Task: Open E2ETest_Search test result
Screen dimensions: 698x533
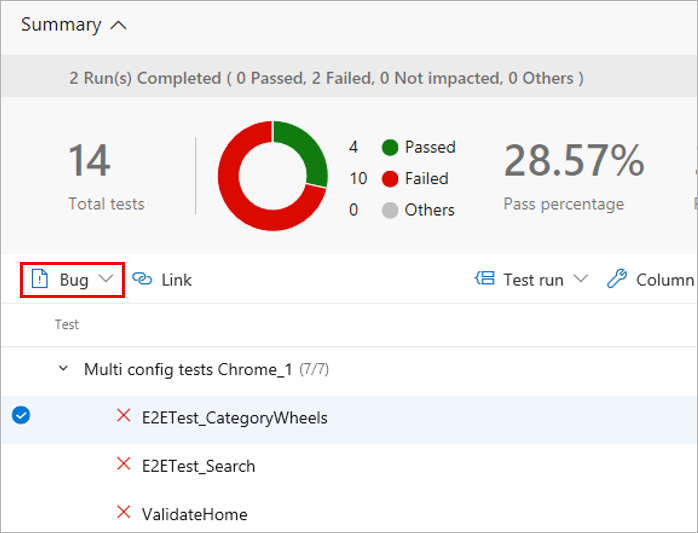Action: [199, 466]
